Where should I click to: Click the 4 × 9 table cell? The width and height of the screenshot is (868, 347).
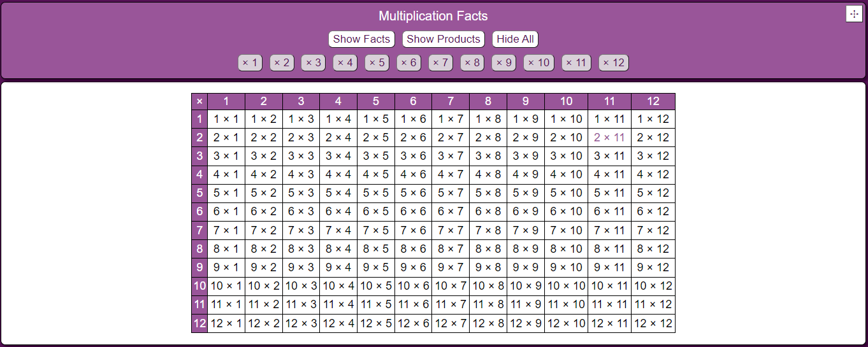pos(526,174)
